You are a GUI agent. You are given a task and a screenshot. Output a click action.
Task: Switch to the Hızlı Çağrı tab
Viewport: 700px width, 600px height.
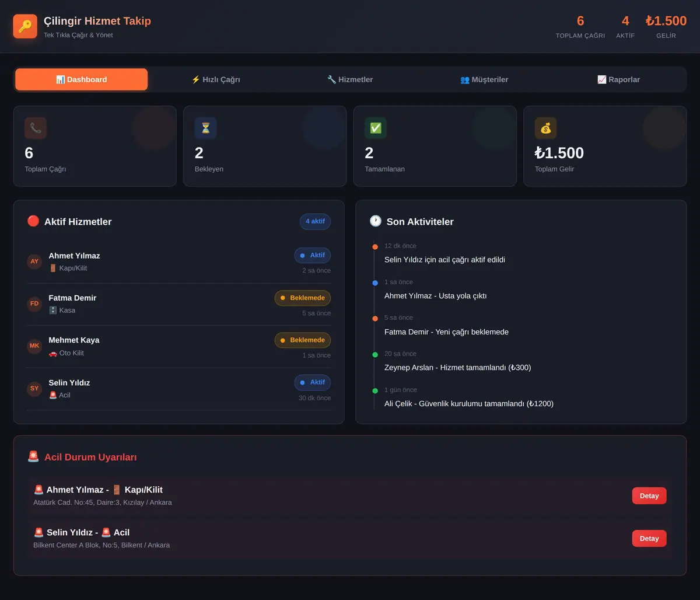[x=216, y=79]
